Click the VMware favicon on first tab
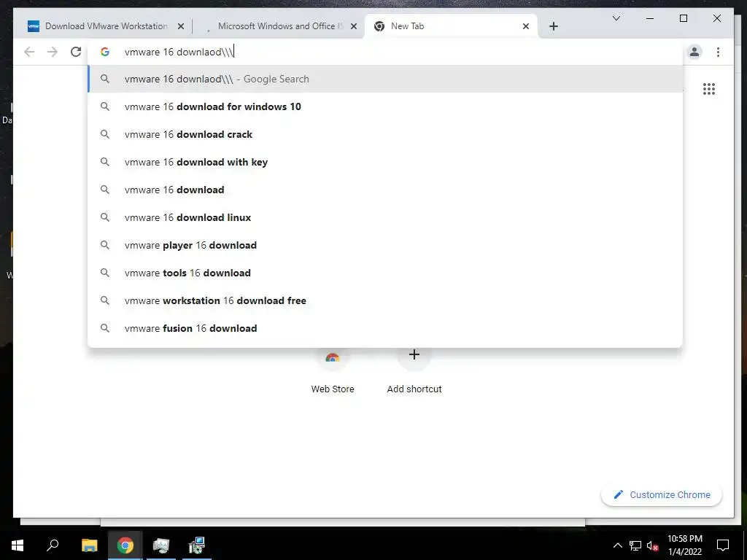Screen dimensions: 747x560 click(34, 26)
